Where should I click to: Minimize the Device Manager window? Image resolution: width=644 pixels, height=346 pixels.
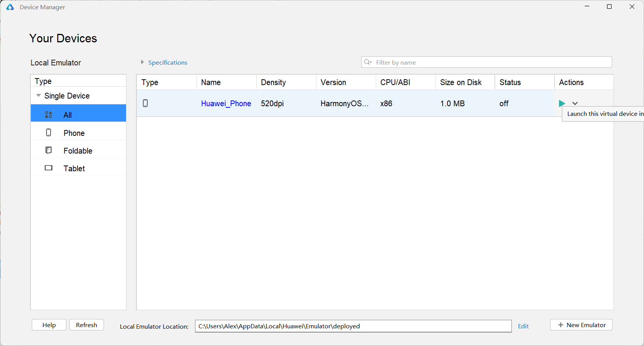click(587, 7)
